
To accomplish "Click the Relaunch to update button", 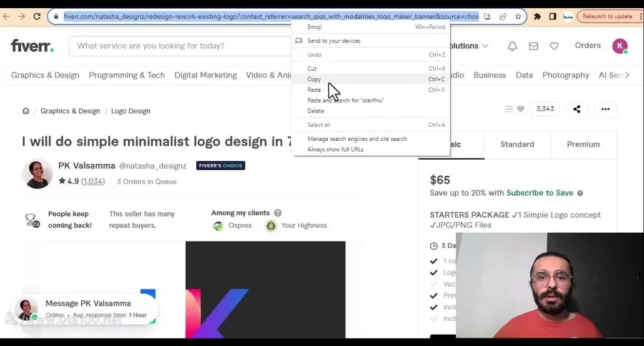I will coord(608,16).
